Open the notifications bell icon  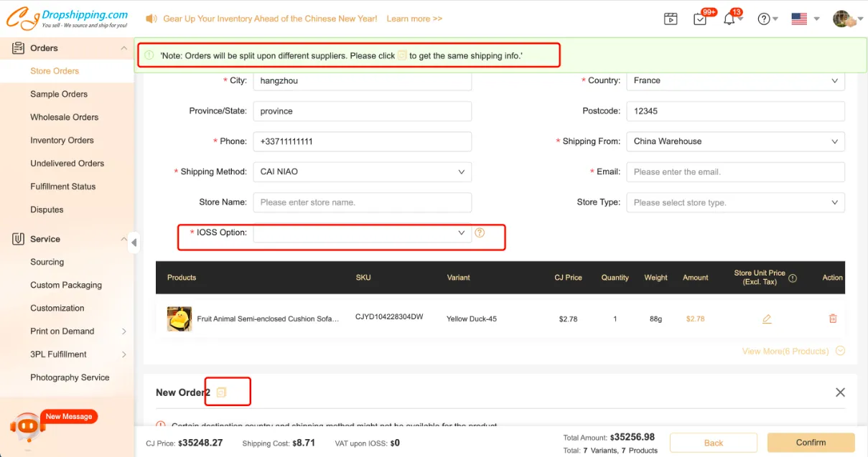(729, 19)
